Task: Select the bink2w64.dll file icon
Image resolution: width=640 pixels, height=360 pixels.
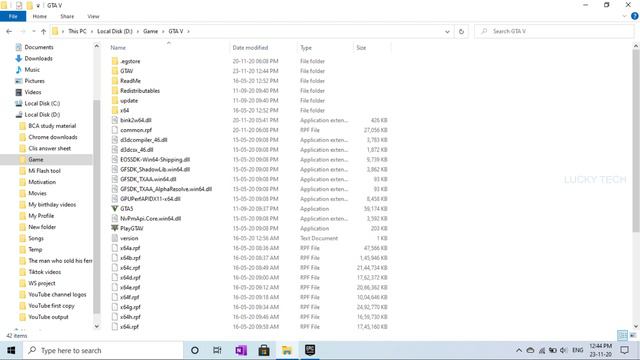Action: (115, 120)
